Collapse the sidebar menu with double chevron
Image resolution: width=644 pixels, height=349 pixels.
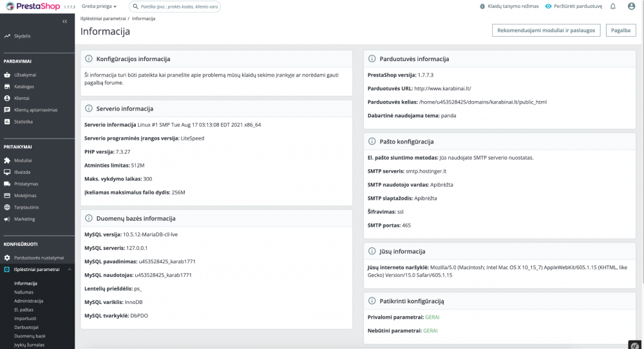pyautogui.click(x=64, y=22)
